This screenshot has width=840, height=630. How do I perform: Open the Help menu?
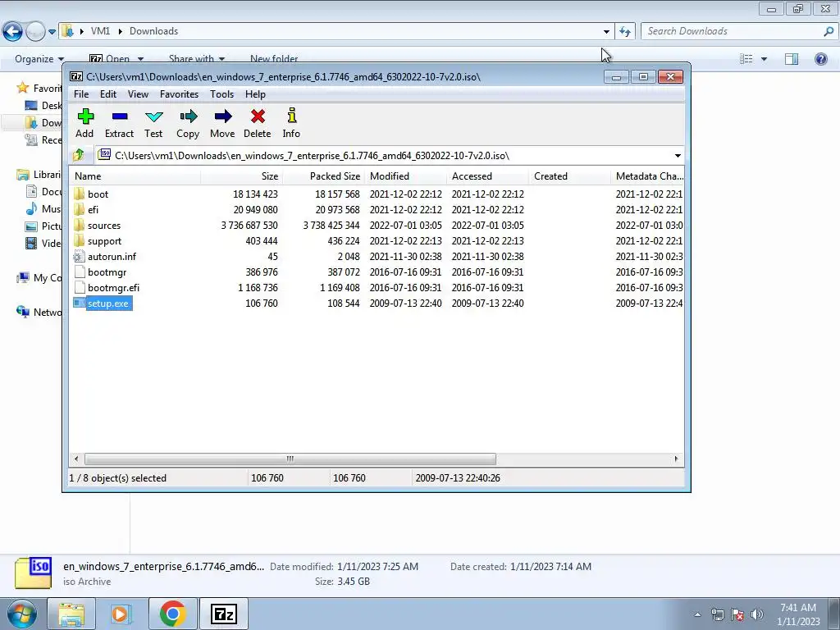click(x=256, y=94)
